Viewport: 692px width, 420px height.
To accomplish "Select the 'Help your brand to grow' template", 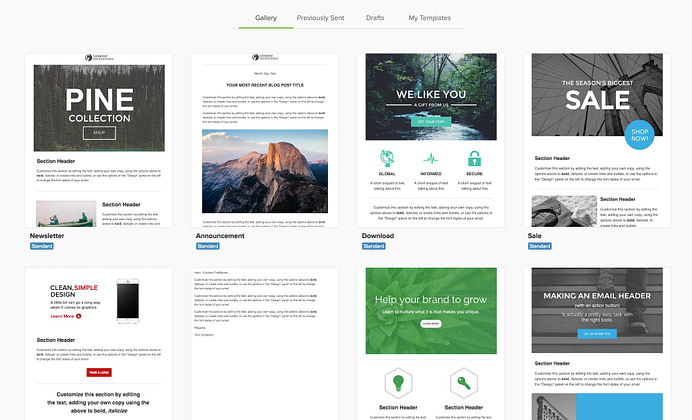I will point(431,344).
